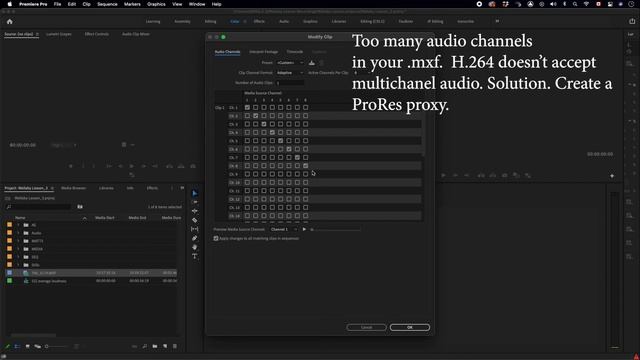Toggle Apply changes to all matching clips checkbox
The height and width of the screenshot is (360, 640).
pos(216,238)
